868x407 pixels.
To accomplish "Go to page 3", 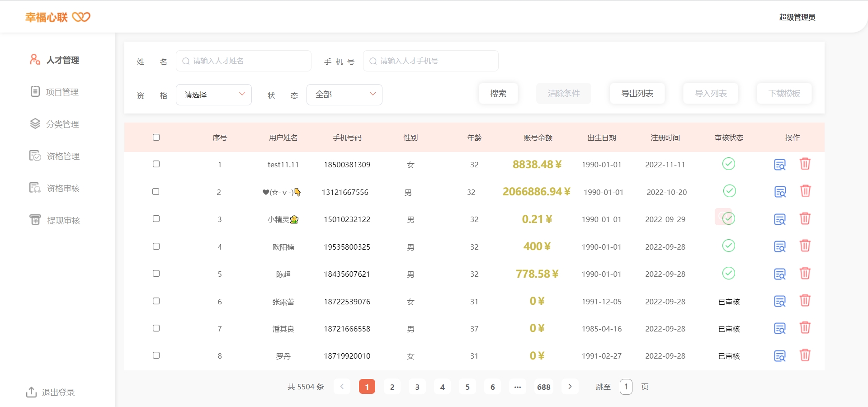I will [417, 387].
